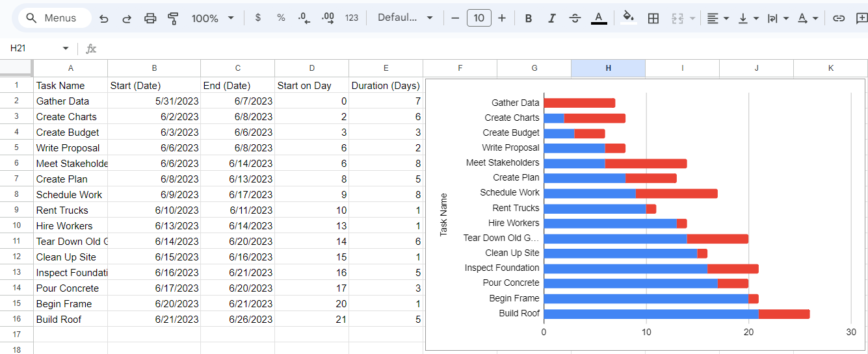Click the blue Build Roof bar in chart
This screenshot has height=354, width=868.
coord(651,314)
